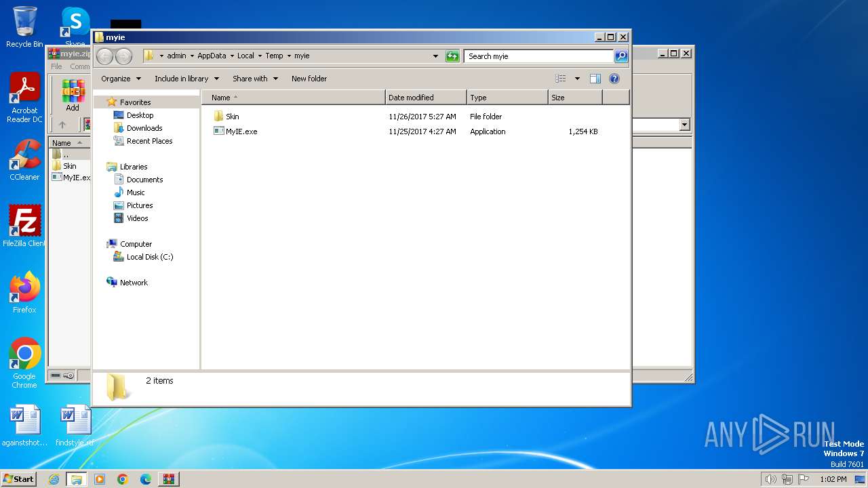Screen dimensions: 868x488
Task: Open findstyle.rtf document on desktop
Action: pyautogui.click(x=75, y=426)
